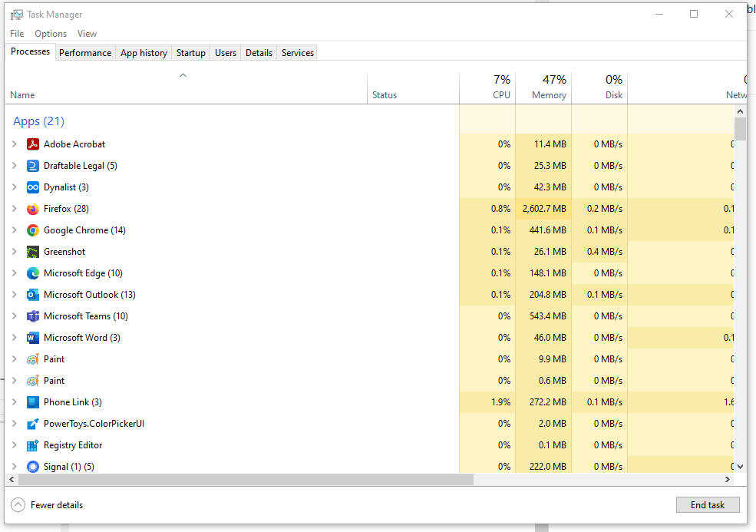Expand the Draftable Legal (5) group
The height and width of the screenshot is (532, 756).
tap(15, 166)
